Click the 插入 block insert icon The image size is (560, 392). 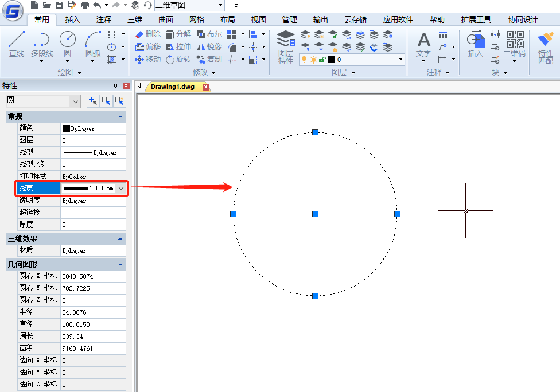pyautogui.click(x=475, y=44)
